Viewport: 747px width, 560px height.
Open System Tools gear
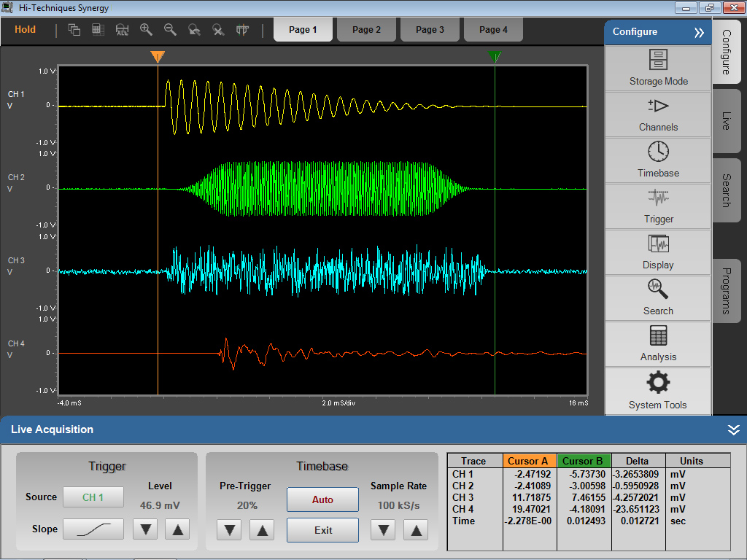click(x=659, y=391)
